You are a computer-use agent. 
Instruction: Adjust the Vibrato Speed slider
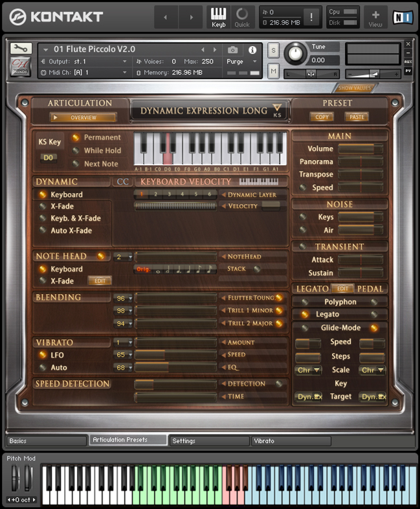coord(175,355)
